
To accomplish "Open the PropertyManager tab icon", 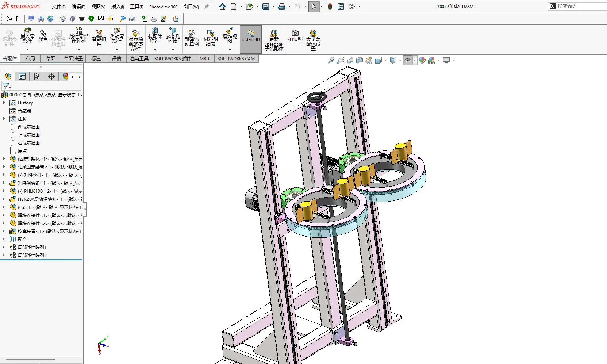I will tap(22, 76).
